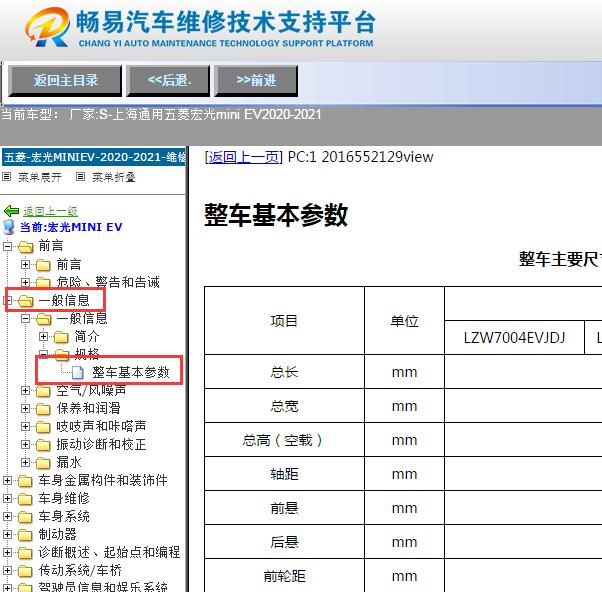Image resolution: width=602 pixels, height=592 pixels.
Task: Click the folder icon of 车身维修
Action: pos(25,499)
